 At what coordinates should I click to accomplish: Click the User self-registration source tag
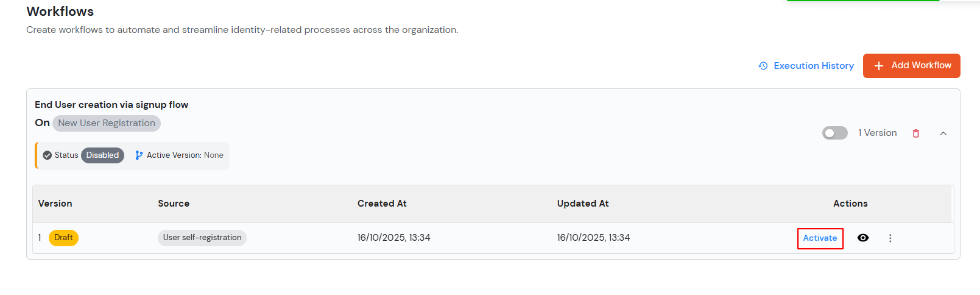tap(202, 238)
